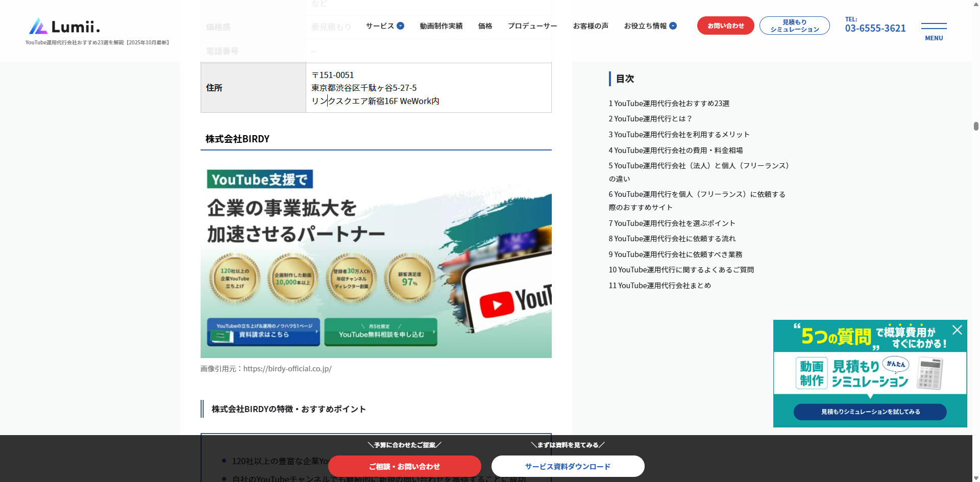The image size is (980, 482).
Task: Expand the サービス dropdown arrow
Action: pyautogui.click(x=401, y=26)
